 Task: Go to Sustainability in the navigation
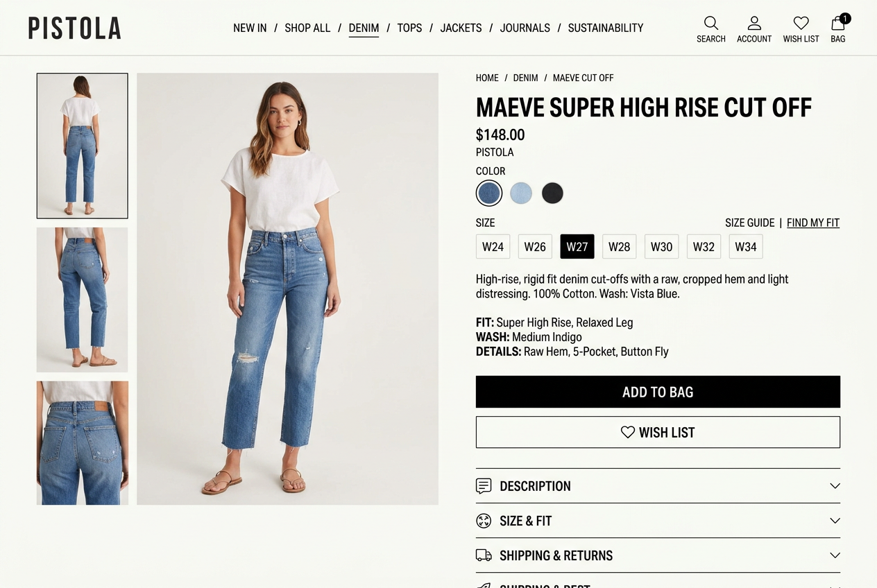(x=605, y=28)
